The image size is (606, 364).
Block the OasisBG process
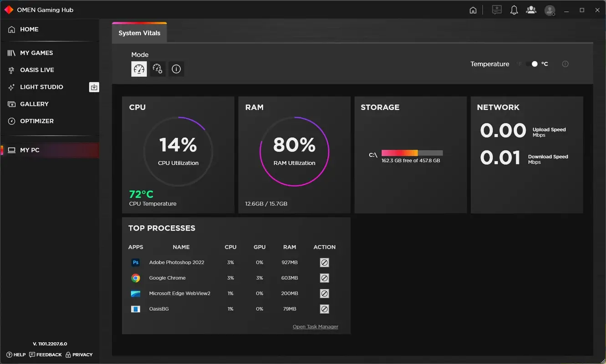pyautogui.click(x=324, y=309)
